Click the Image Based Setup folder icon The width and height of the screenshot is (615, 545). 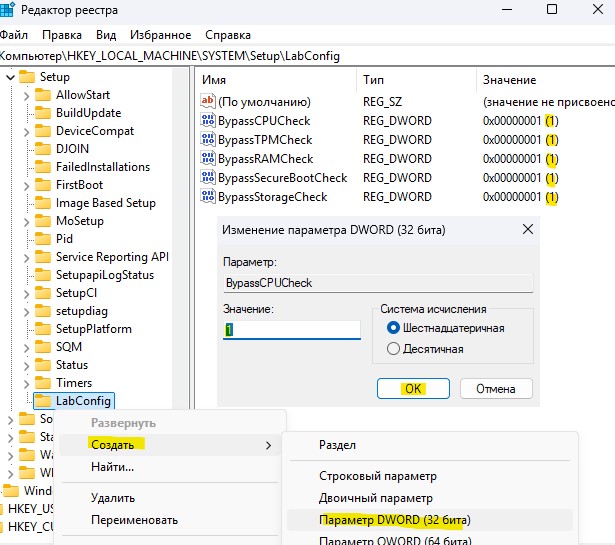[43, 203]
